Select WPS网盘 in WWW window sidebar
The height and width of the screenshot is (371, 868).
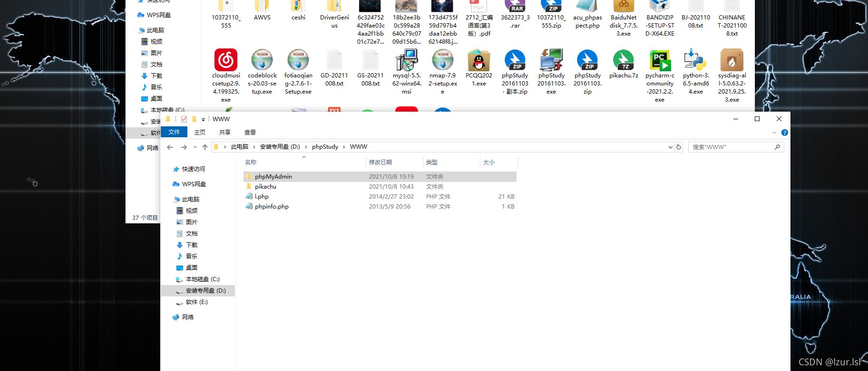tap(194, 184)
